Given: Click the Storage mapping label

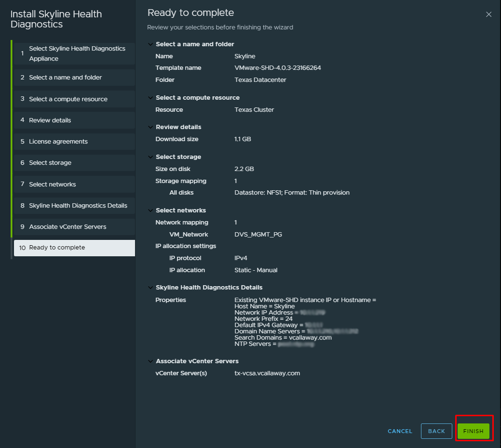Looking at the screenshot, I should point(181,181).
